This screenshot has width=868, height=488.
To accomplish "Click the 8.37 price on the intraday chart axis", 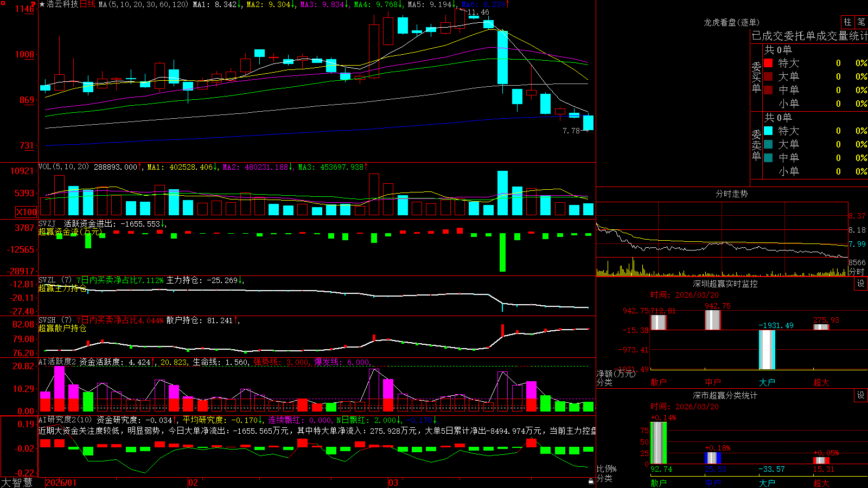I will (858, 216).
